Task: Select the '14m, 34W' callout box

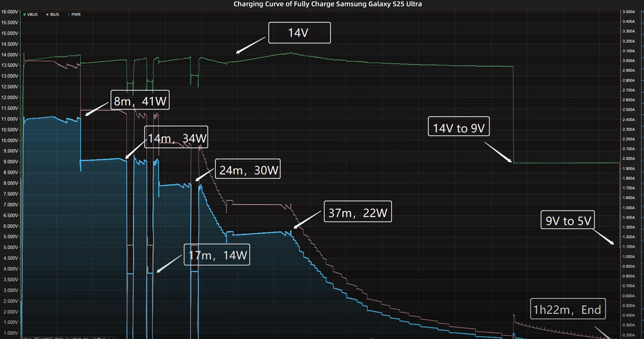Action: point(176,137)
